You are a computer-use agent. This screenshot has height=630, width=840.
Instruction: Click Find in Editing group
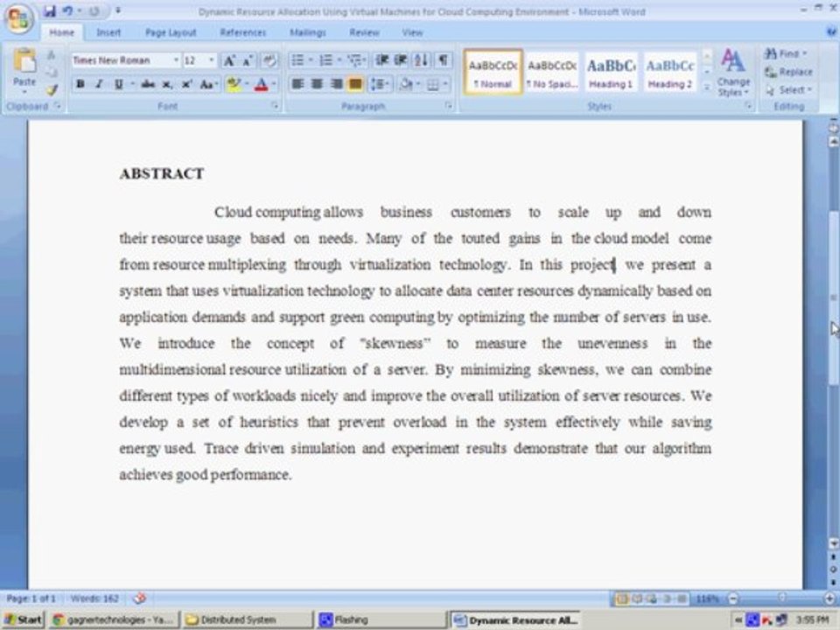coord(786,53)
